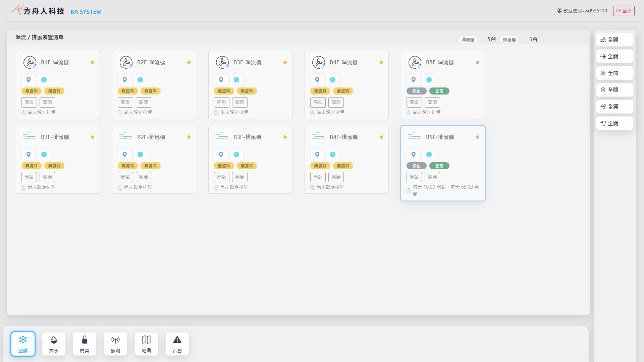The height and width of the screenshot is (362, 644).
Task: Open clock schedule icon on B2F-排風機 card
Action: tap(140, 155)
